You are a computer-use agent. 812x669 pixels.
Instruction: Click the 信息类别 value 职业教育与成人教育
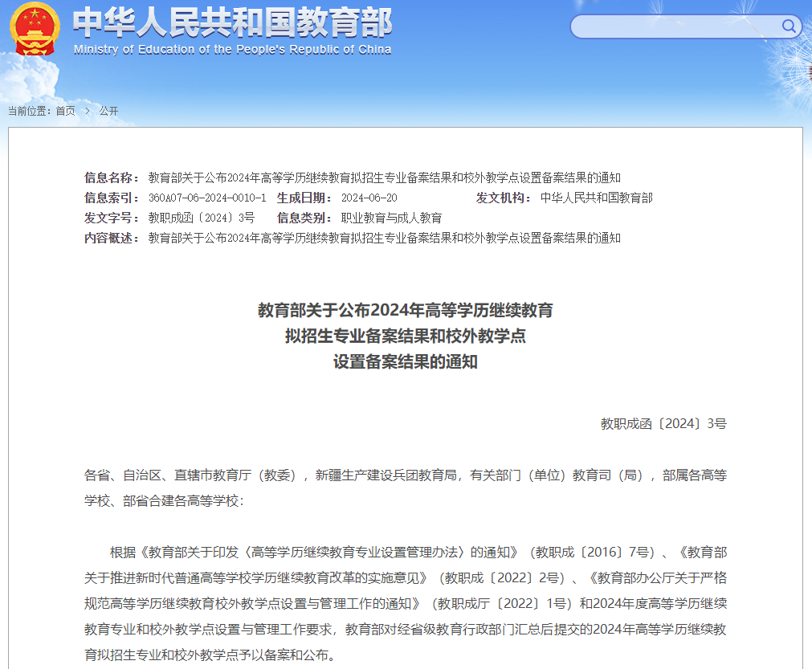(x=391, y=218)
